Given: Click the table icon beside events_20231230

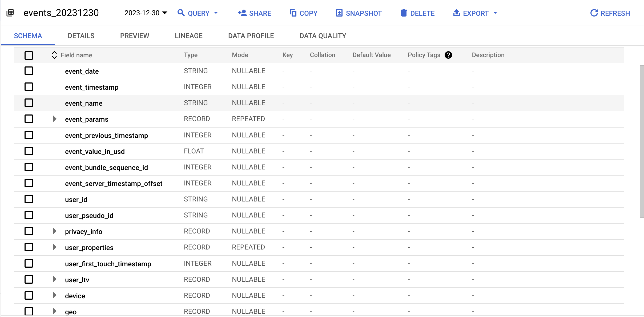Looking at the screenshot, I should click(x=10, y=13).
